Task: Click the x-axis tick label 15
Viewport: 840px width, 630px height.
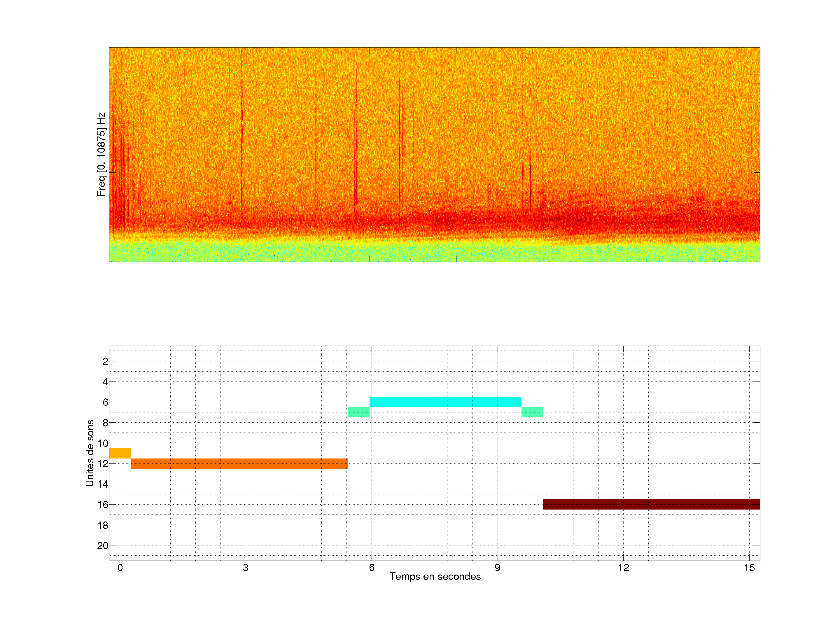Action: point(749,568)
